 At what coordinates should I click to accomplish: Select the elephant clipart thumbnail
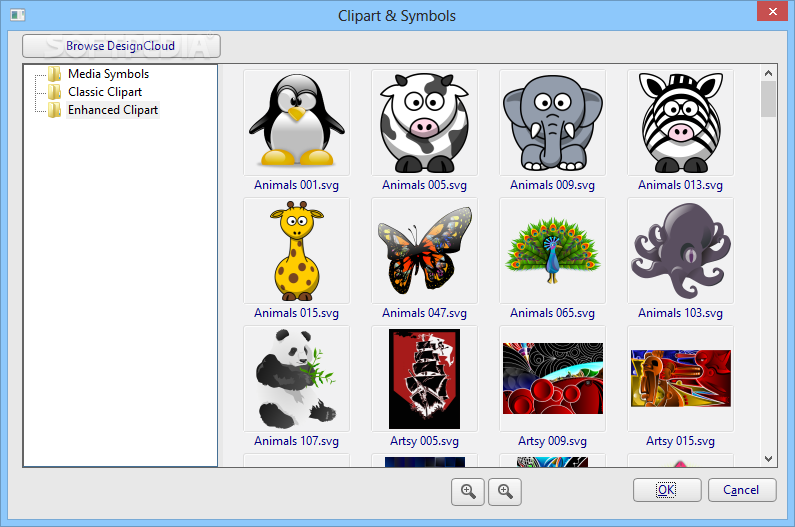552,122
